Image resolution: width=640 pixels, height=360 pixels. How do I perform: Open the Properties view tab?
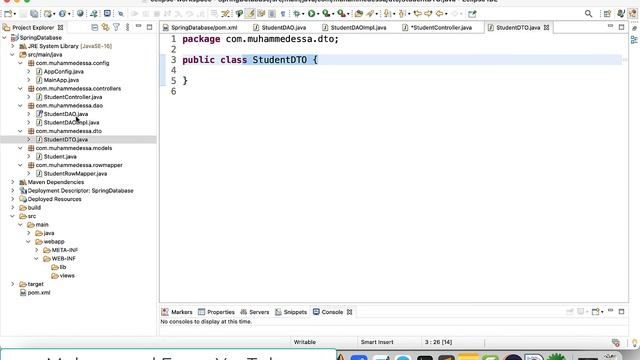tap(216, 312)
